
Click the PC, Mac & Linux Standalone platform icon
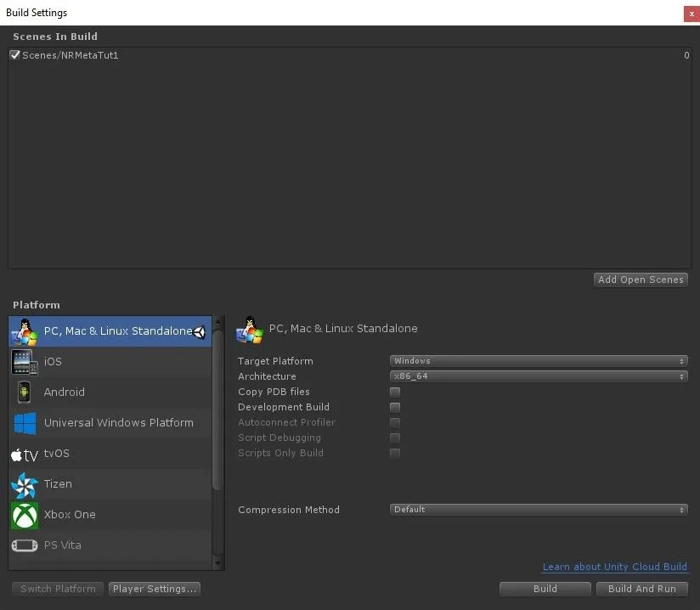tap(25, 332)
